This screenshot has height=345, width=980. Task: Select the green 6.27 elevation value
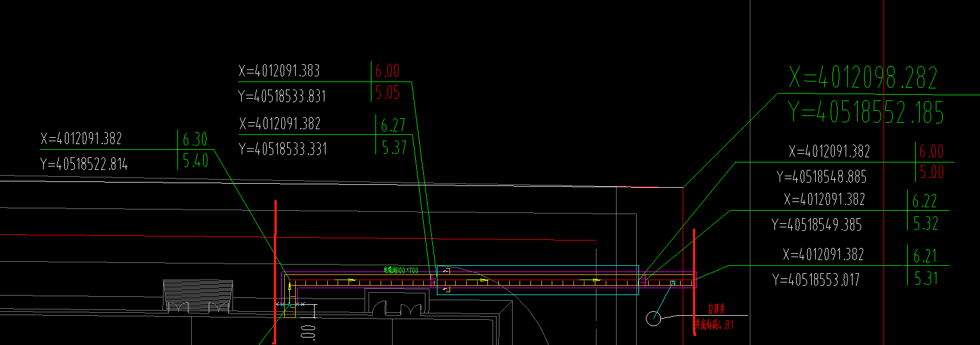tap(393, 125)
